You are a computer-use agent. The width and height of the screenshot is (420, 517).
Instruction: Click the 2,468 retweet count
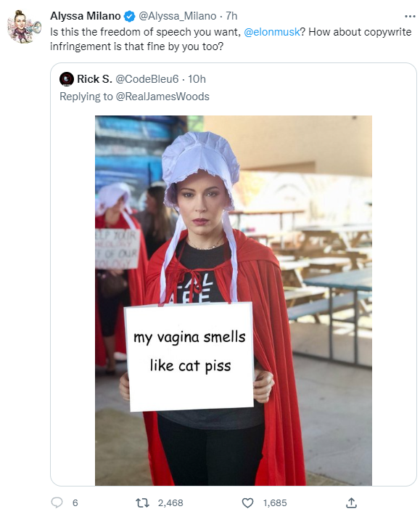[x=170, y=502]
